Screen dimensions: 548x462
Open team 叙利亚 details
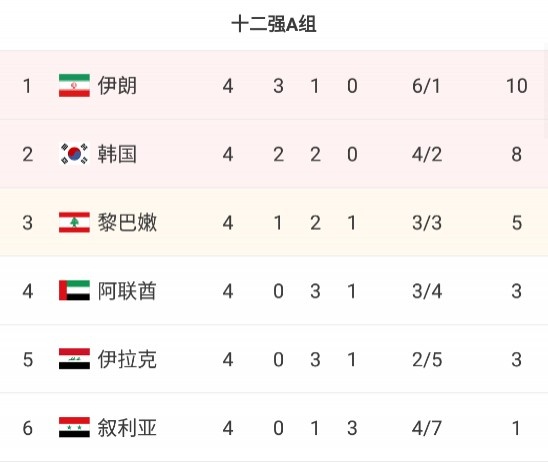click(127, 427)
